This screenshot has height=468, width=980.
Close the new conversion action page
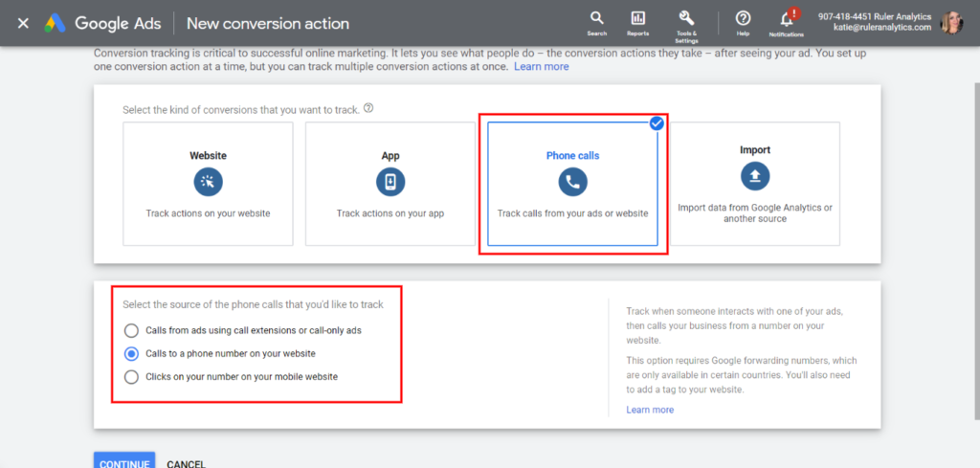[23, 23]
